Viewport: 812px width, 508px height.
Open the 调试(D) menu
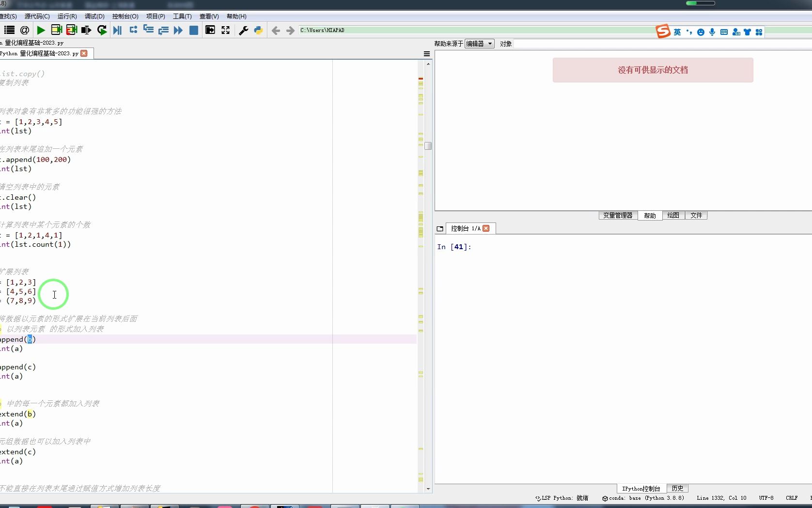94,16
